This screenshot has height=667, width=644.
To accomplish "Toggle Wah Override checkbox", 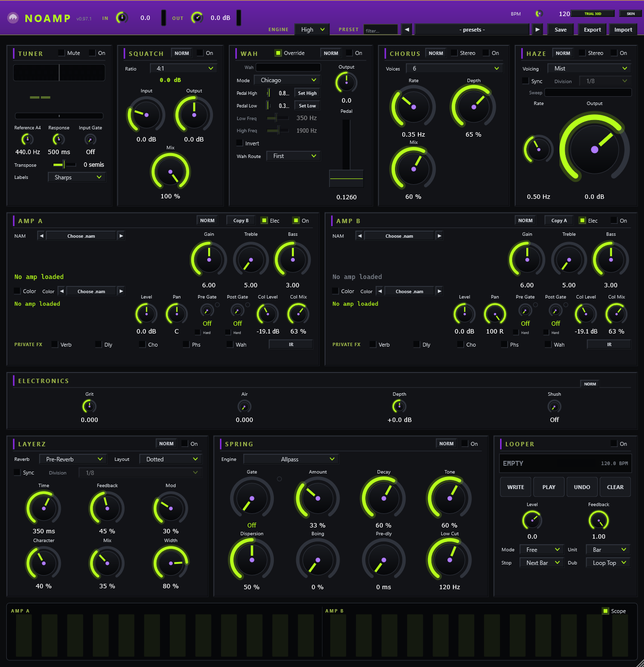I will pos(278,53).
